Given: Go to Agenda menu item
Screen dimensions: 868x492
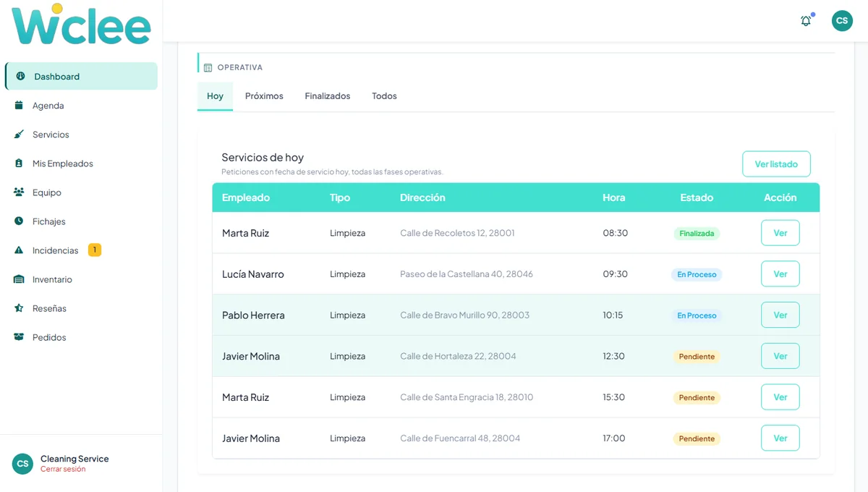Looking at the screenshot, I should click(x=81, y=105).
